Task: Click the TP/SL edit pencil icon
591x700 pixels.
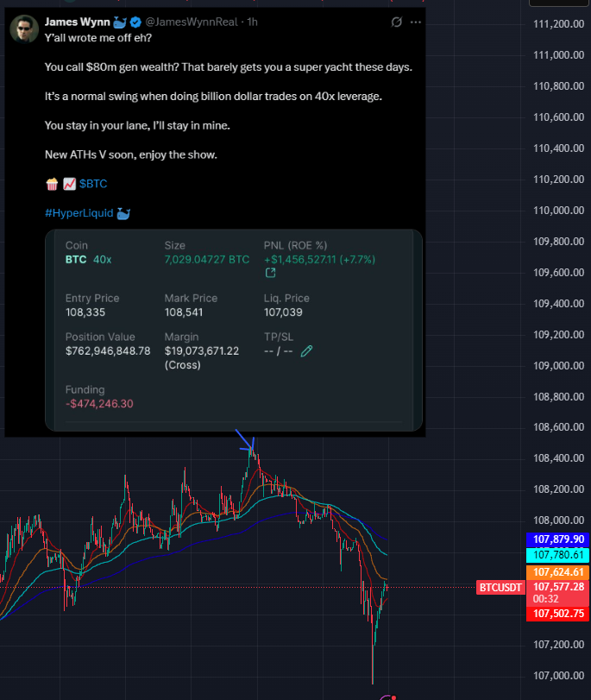Action: coord(306,351)
